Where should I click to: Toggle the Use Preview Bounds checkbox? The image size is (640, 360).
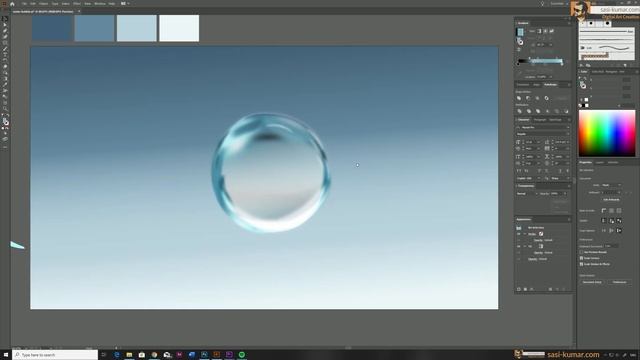582,252
